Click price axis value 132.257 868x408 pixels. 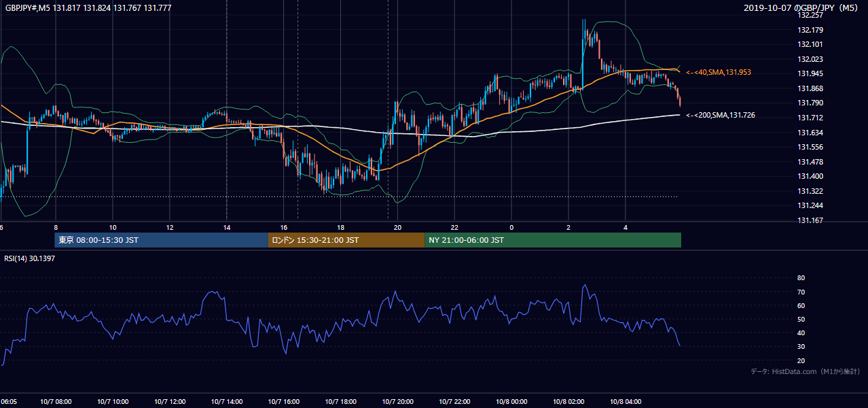(x=810, y=15)
